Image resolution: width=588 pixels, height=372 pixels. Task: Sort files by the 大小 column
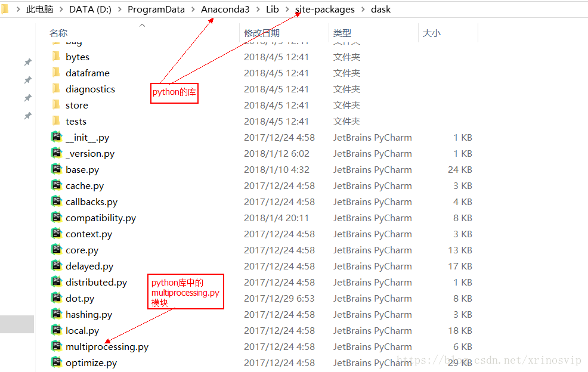click(432, 32)
